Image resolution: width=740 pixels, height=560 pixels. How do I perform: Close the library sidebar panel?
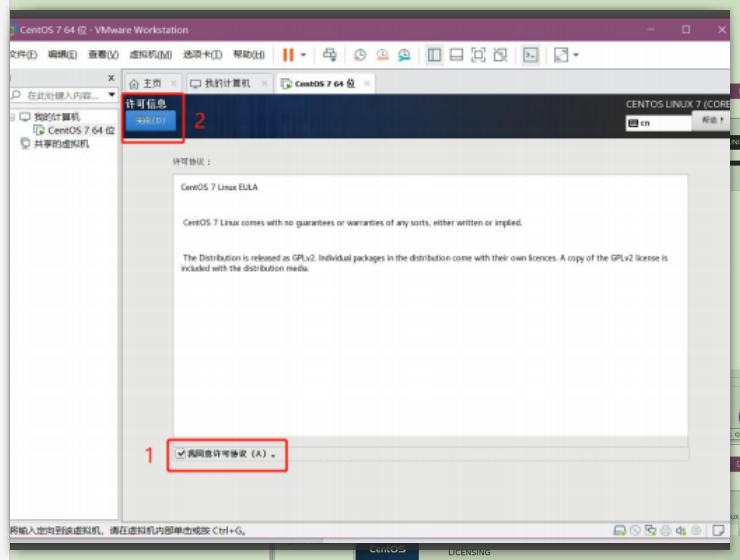point(111,78)
